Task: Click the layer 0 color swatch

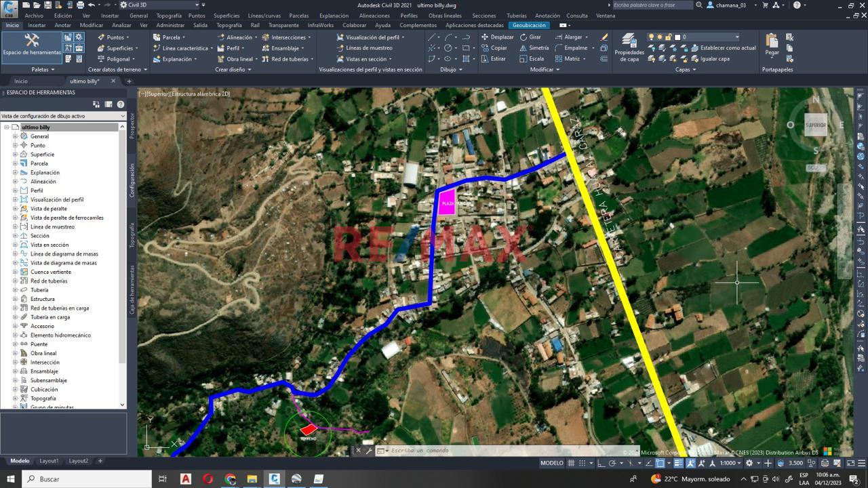Action: [677, 37]
